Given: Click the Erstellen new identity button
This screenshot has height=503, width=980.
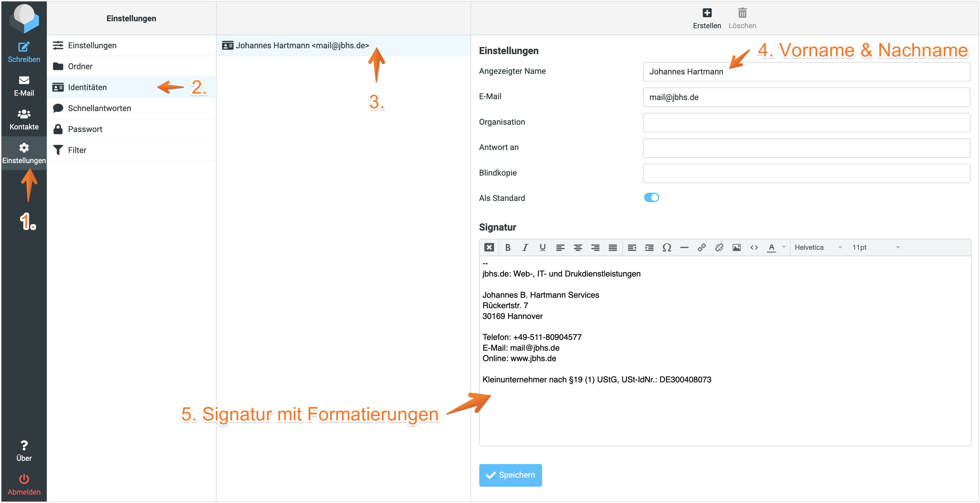Looking at the screenshot, I should [x=707, y=18].
